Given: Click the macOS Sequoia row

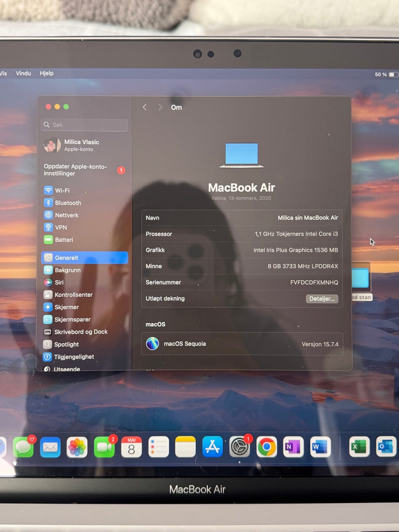Looking at the screenshot, I should (x=242, y=344).
